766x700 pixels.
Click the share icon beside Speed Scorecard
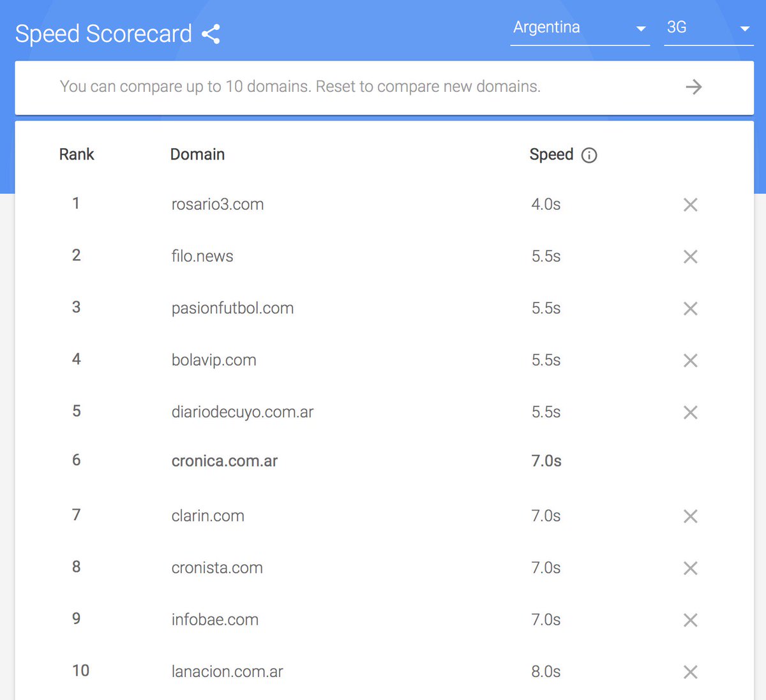pos(211,34)
